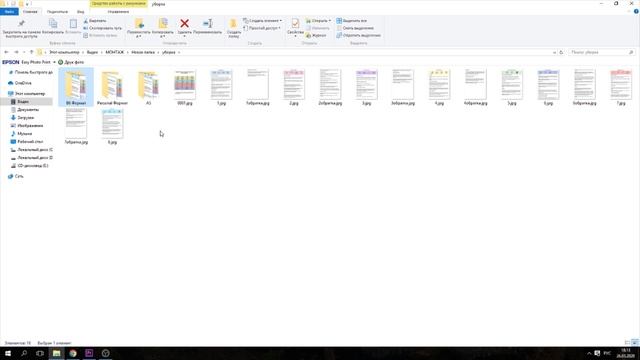The width and height of the screenshot is (640, 360).
Task: Click History (Журнал) in the Open group
Action: tap(316, 36)
